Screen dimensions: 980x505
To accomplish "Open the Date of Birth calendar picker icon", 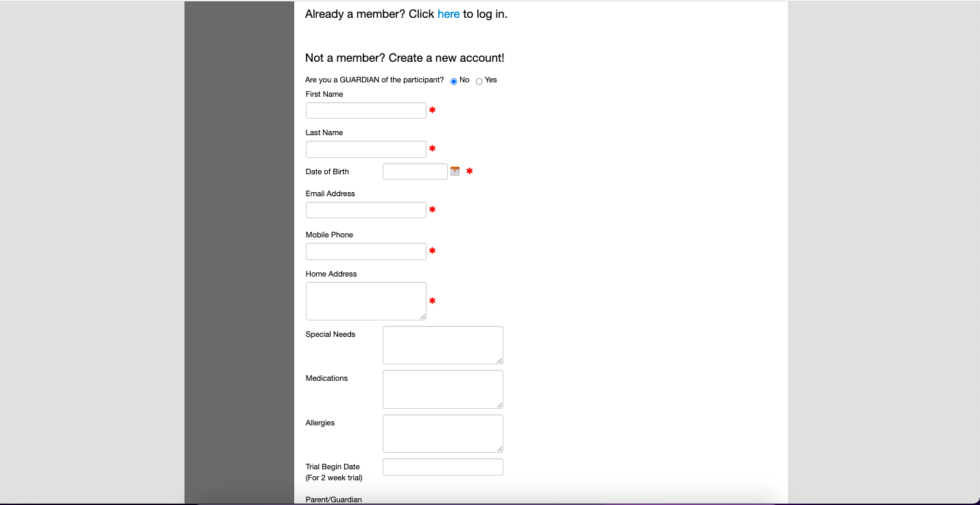I will (x=455, y=171).
